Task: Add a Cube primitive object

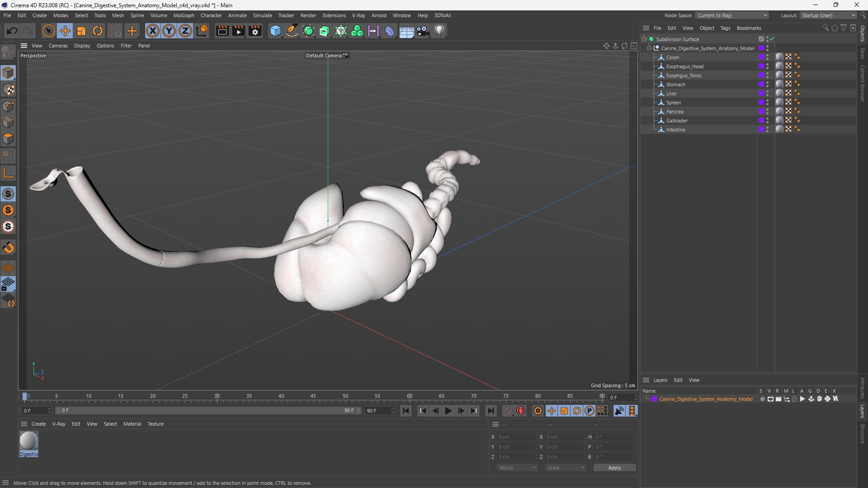Action: pyautogui.click(x=275, y=31)
